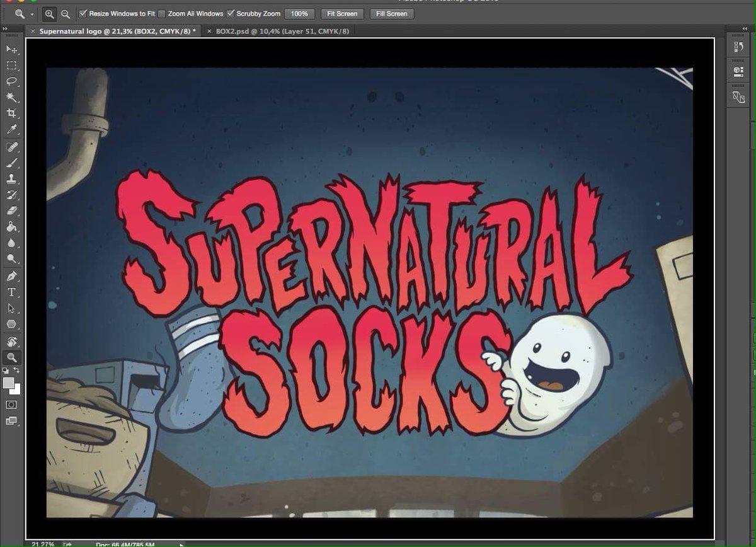
Task: Swap foreground and background colors
Action: tap(17, 371)
